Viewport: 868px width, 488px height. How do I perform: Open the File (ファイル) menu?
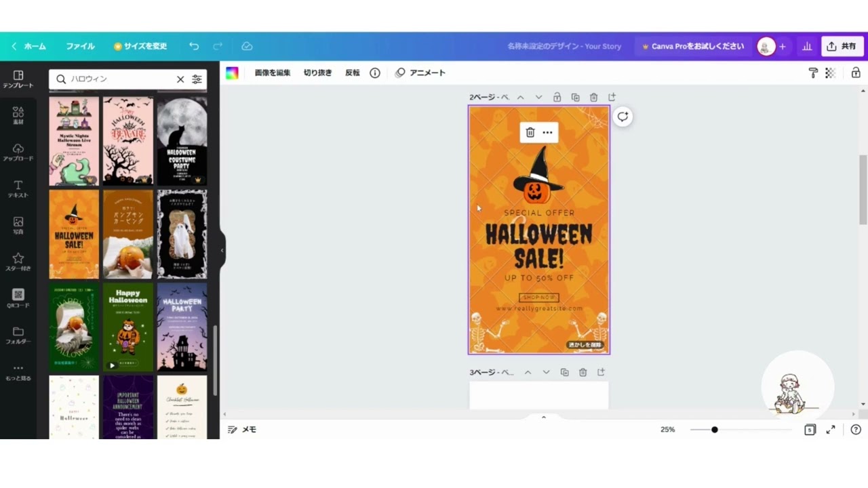click(x=80, y=46)
